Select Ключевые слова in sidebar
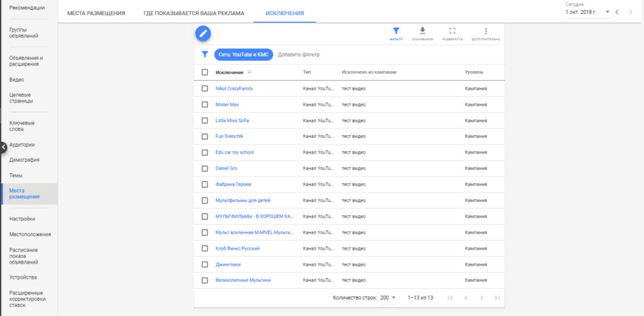 coord(22,126)
